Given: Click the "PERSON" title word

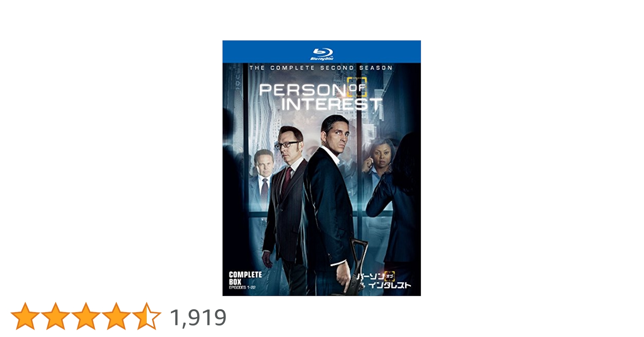Looking at the screenshot, I should [x=302, y=90].
